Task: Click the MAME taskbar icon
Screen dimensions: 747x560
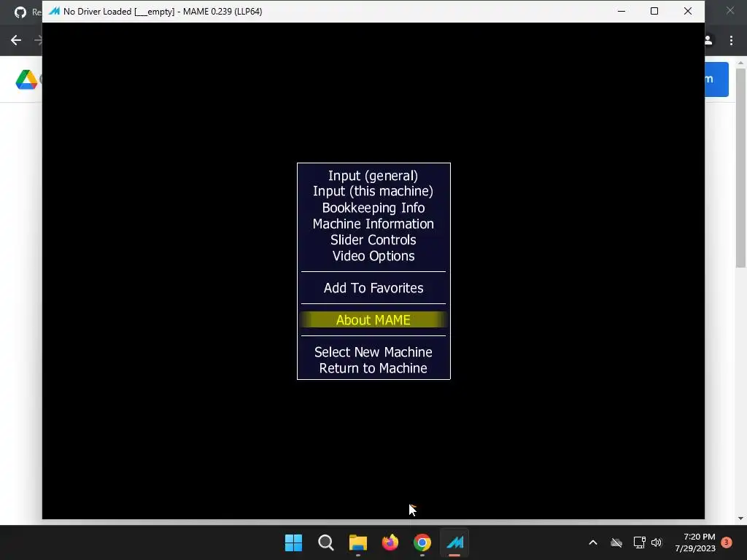Action: click(454, 542)
